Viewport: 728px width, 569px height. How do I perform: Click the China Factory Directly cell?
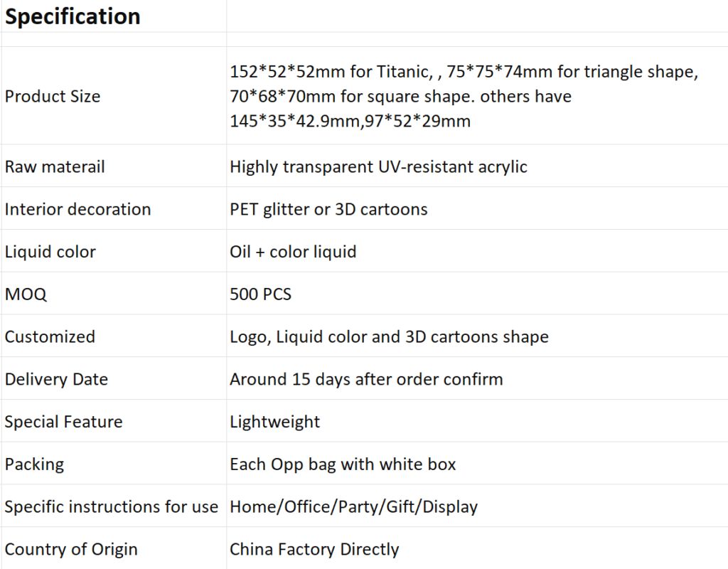pyautogui.click(x=477, y=548)
